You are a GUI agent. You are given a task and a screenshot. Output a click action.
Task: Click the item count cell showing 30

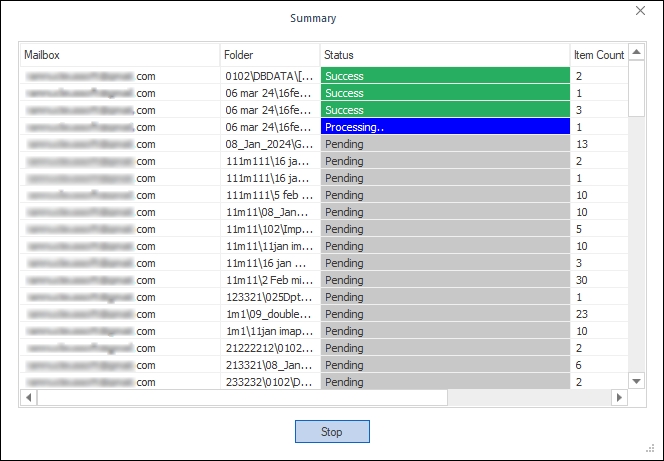pyautogui.click(x=598, y=280)
